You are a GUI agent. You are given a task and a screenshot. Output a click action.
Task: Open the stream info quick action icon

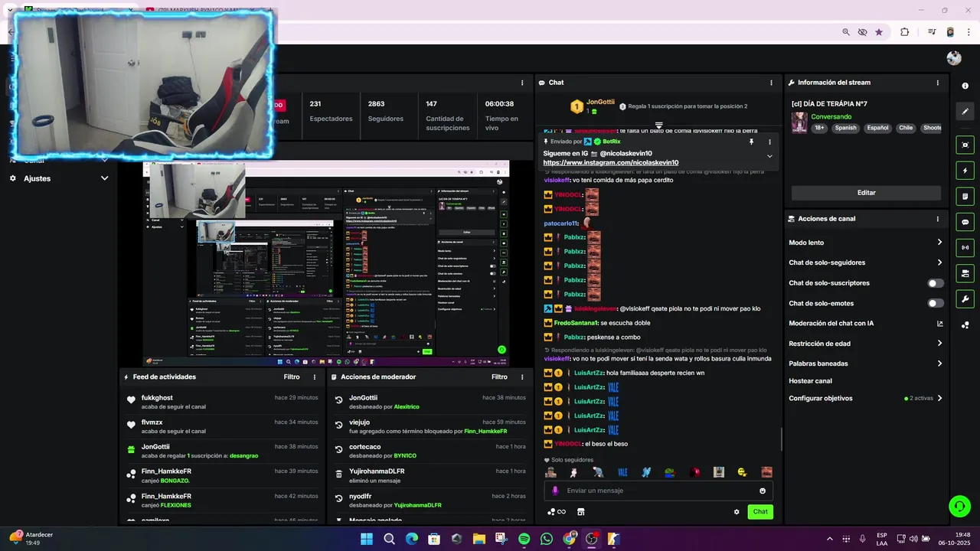coord(965,86)
